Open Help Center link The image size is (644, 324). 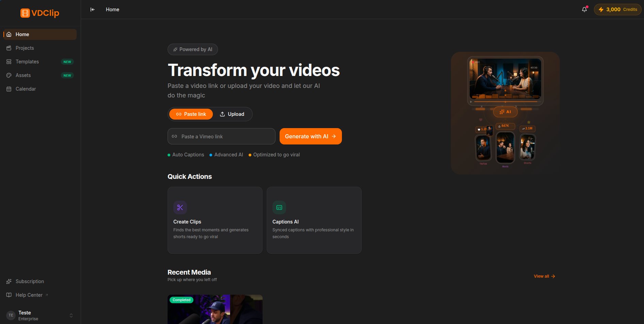tap(40, 295)
